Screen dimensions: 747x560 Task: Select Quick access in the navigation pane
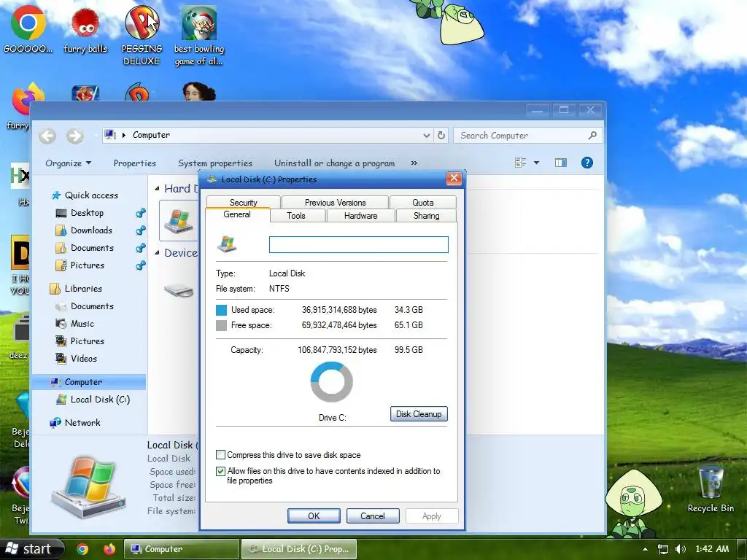91,195
